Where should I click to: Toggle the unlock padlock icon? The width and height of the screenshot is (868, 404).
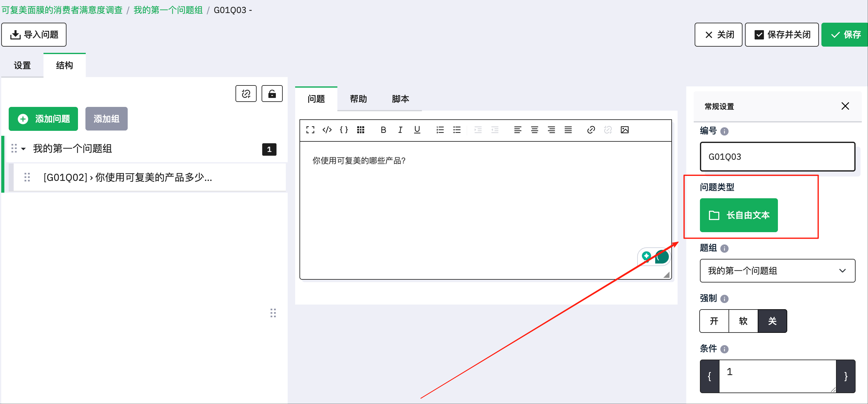(x=272, y=94)
